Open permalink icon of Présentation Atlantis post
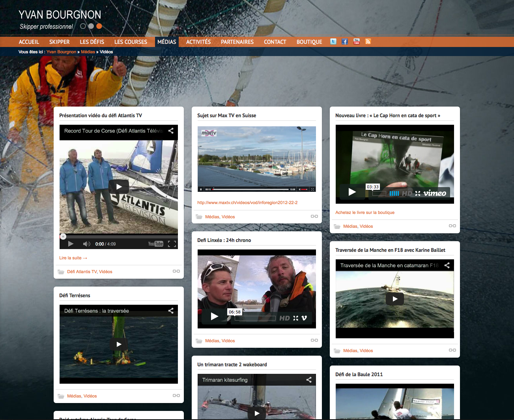 pyautogui.click(x=176, y=271)
